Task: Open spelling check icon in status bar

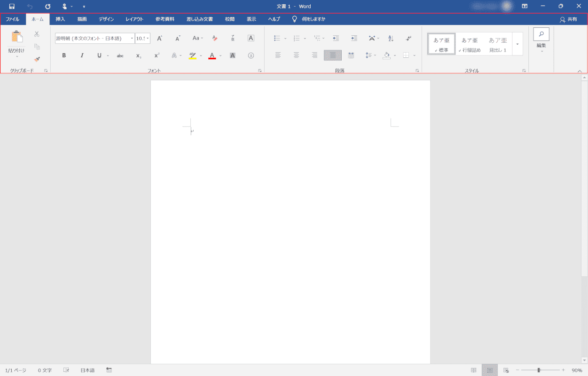Action: click(66, 370)
